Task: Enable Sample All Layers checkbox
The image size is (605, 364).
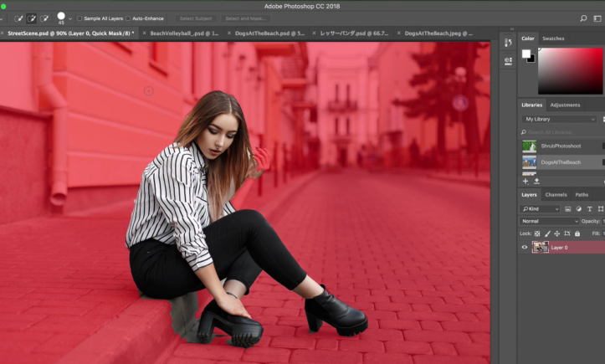Action: (x=79, y=18)
